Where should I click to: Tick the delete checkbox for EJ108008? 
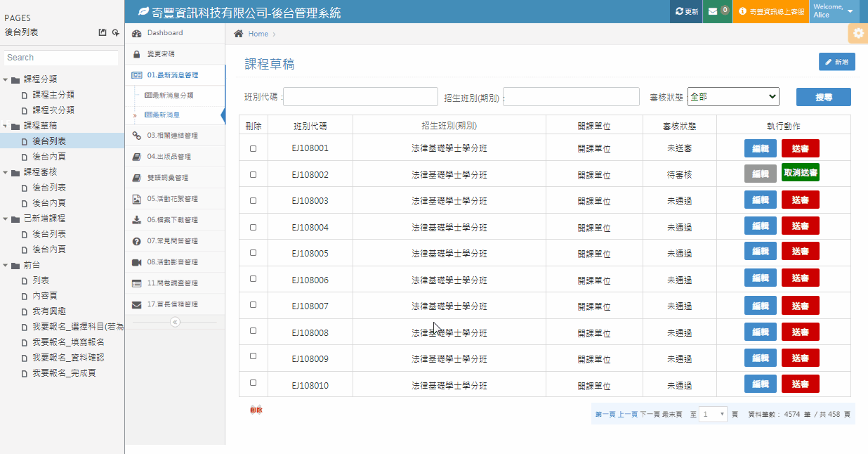pyautogui.click(x=254, y=331)
